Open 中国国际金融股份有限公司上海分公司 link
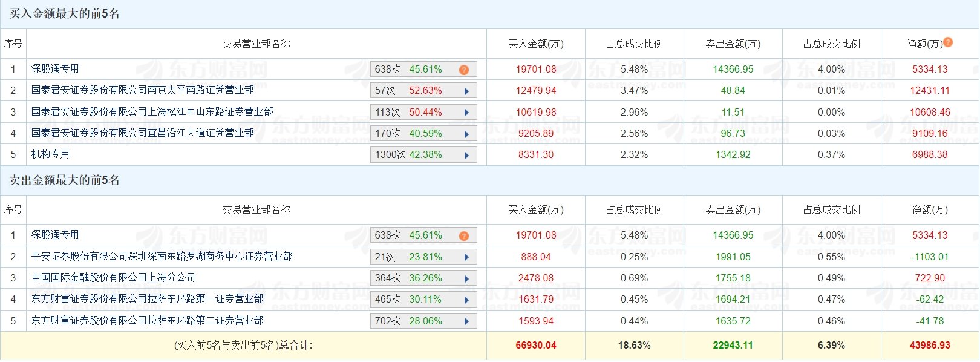 [x=114, y=278]
